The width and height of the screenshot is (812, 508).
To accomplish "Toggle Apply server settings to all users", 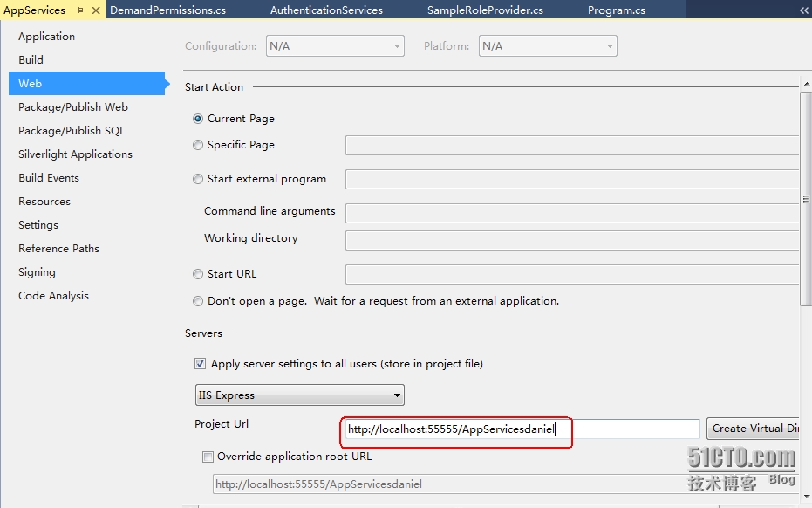I will 200,364.
